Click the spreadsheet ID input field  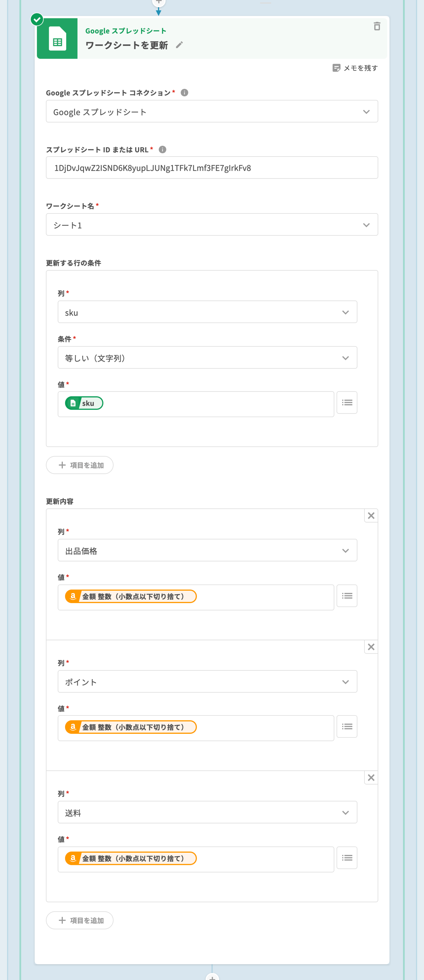pos(212,168)
